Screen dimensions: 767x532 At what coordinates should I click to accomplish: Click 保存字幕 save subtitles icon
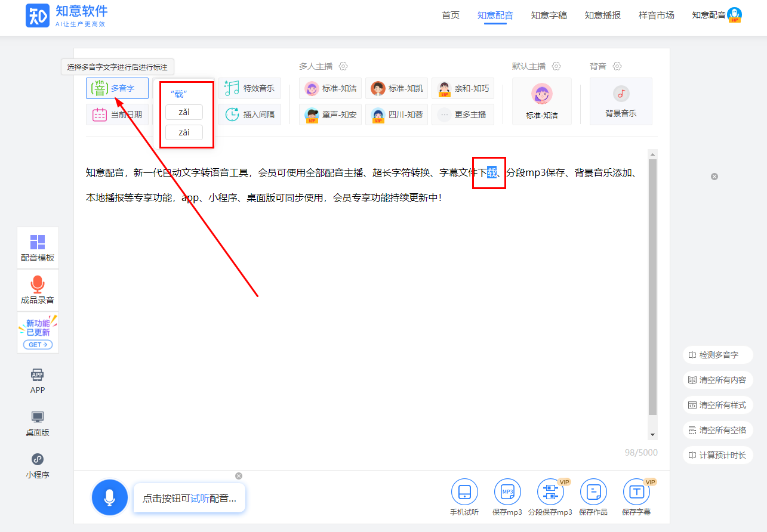pyautogui.click(x=636, y=493)
